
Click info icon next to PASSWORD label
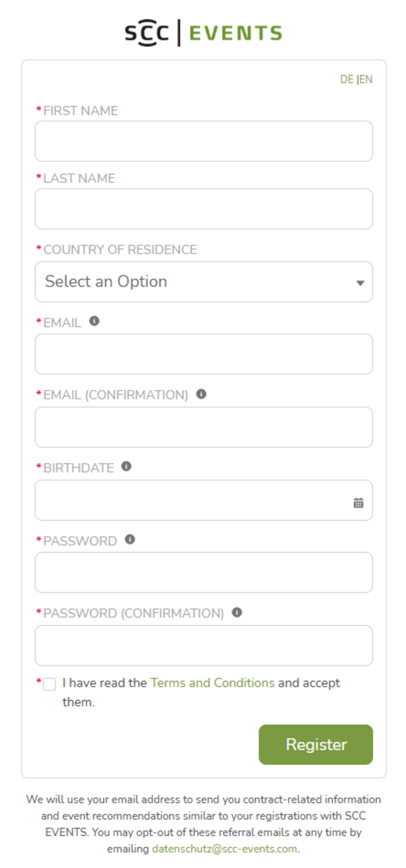coord(130,539)
